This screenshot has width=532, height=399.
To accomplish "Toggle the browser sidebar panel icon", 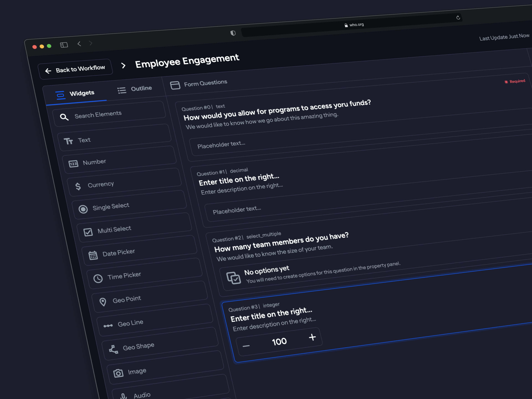I will pyautogui.click(x=64, y=45).
